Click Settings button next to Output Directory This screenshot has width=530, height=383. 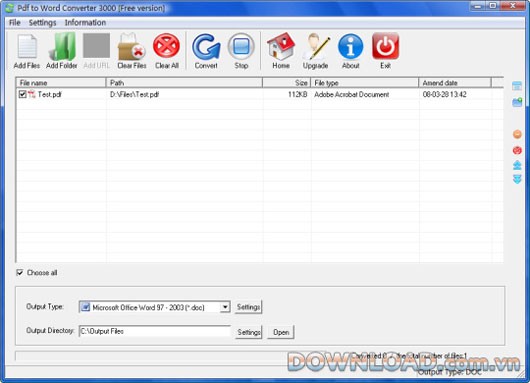click(x=248, y=332)
